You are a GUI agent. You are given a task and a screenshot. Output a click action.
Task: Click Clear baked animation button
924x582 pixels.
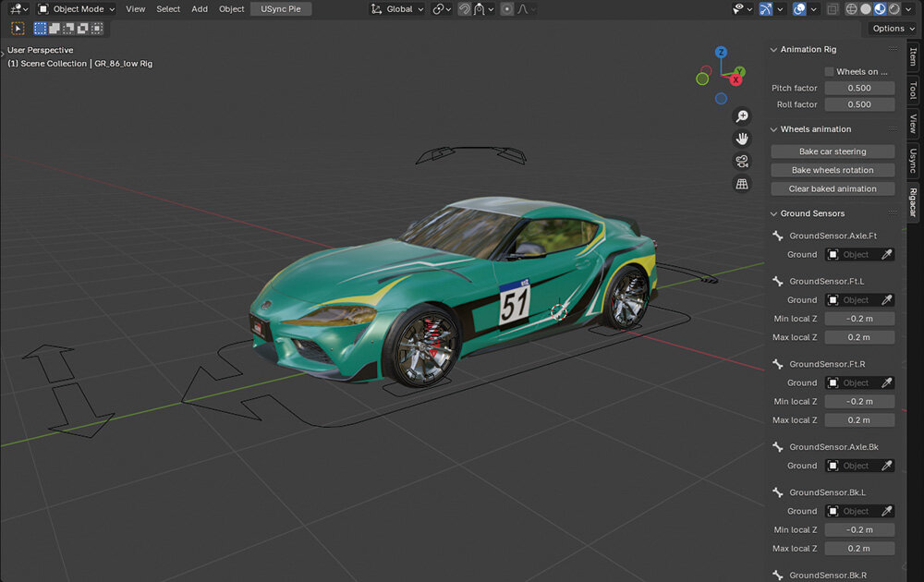pos(832,188)
